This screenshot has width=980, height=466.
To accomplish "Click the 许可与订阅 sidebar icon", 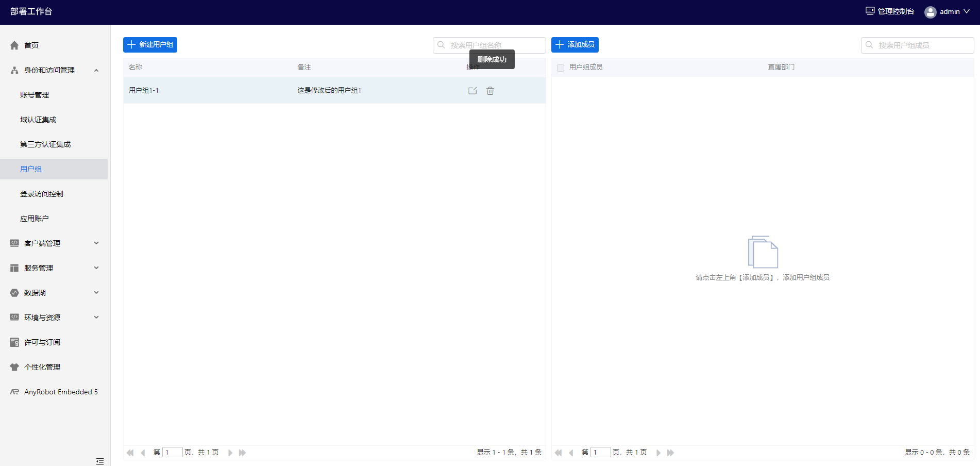I will pos(14,342).
